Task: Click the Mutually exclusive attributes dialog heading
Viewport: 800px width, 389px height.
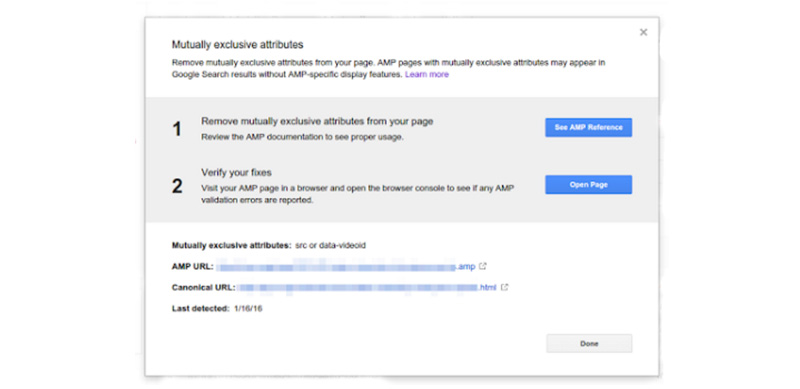Action: point(237,45)
